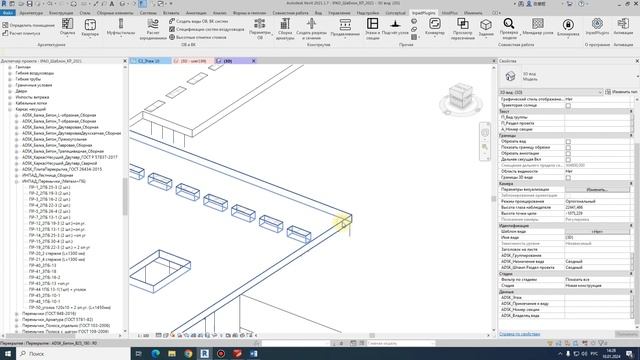Toggle Показать границу обрезки checkbox
Viewport: 640px width, 360px height.
pyautogui.click(x=568, y=148)
